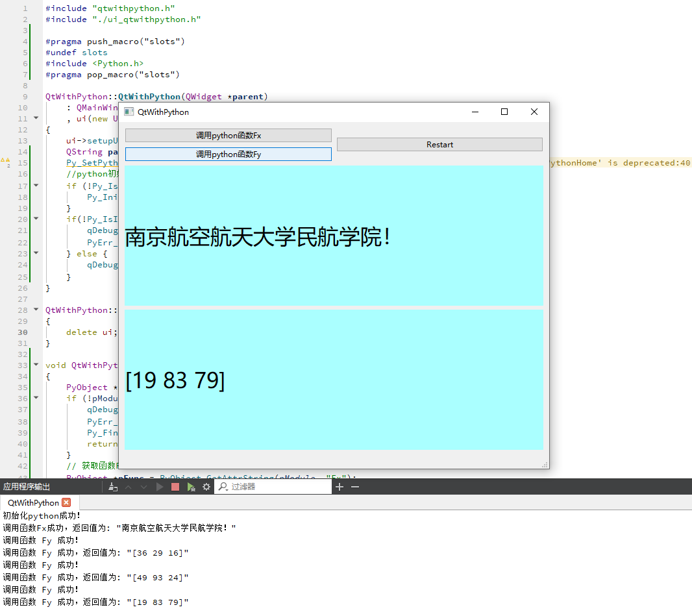Screen dimensions: 692x616
Task: Collapse the destructor fold at line 28
Action: 35,310
